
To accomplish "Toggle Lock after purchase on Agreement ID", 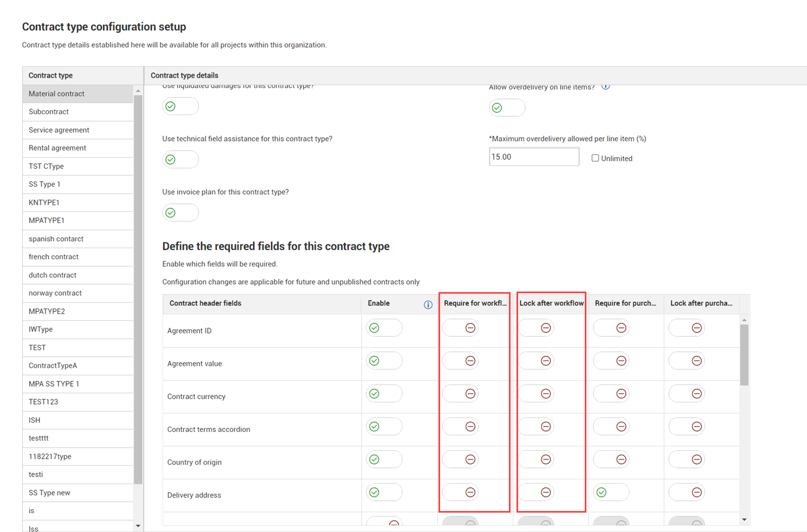I will 686,328.
